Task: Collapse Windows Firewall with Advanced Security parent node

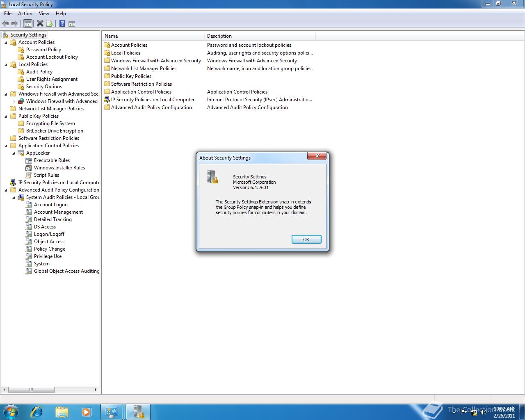Action: [x=6, y=94]
